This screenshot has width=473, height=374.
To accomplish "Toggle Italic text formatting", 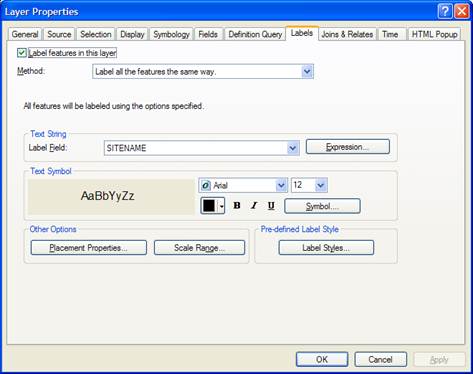I will point(254,206).
